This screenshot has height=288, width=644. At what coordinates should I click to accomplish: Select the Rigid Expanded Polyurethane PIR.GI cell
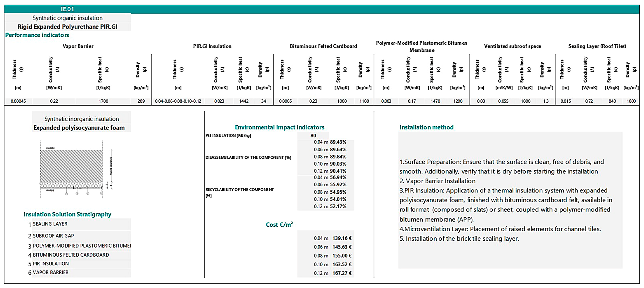pos(67,27)
